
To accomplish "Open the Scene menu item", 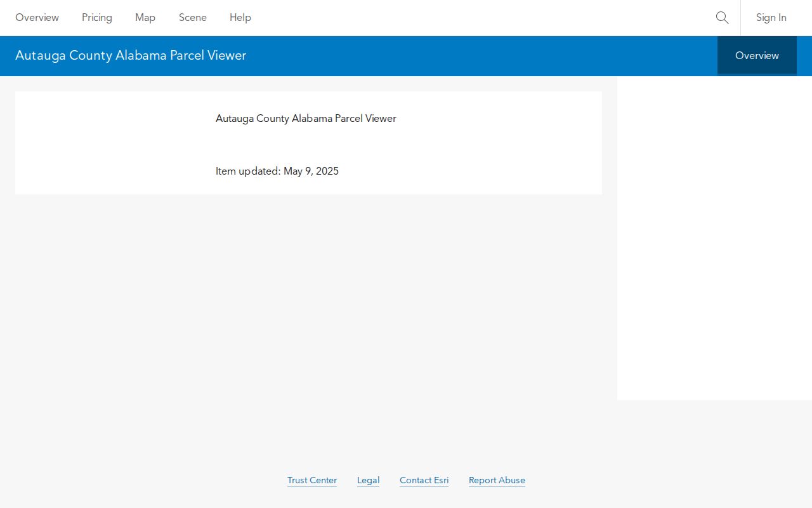I will [x=193, y=18].
